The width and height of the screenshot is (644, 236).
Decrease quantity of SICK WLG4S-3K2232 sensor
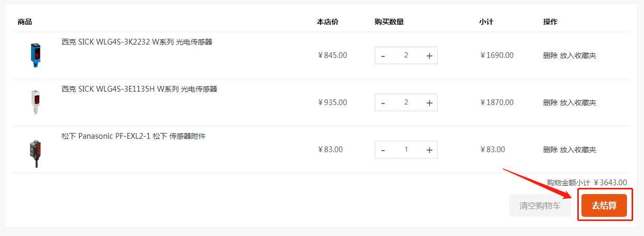click(383, 56)
